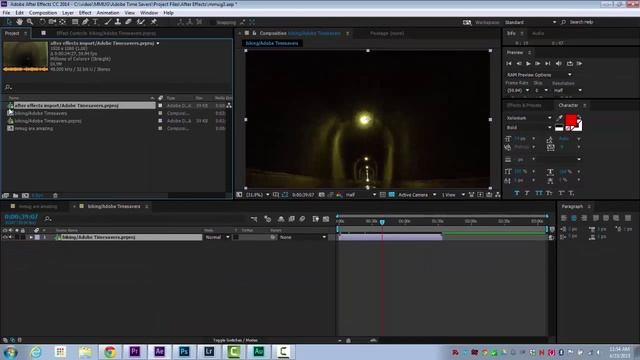Open the Active Camera view dropdown
This screenshot has width=640, height=360.
[417, 195]
